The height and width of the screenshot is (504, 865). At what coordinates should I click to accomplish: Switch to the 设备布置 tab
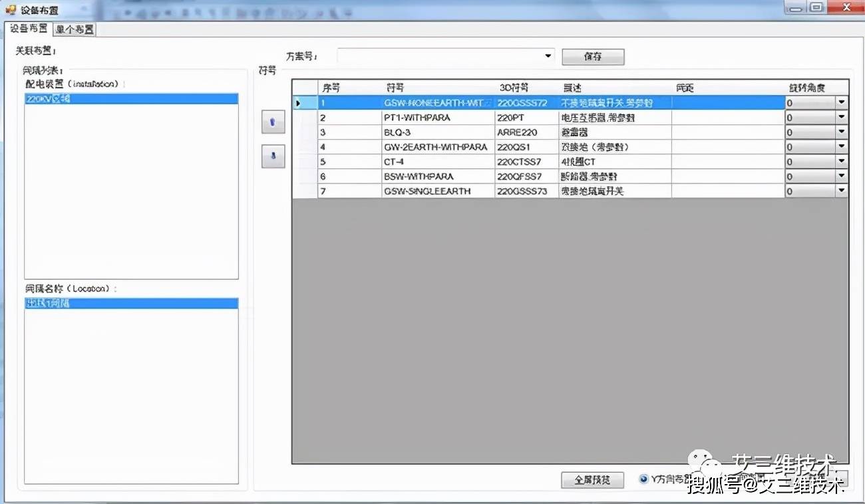click(x=29, y=29)
